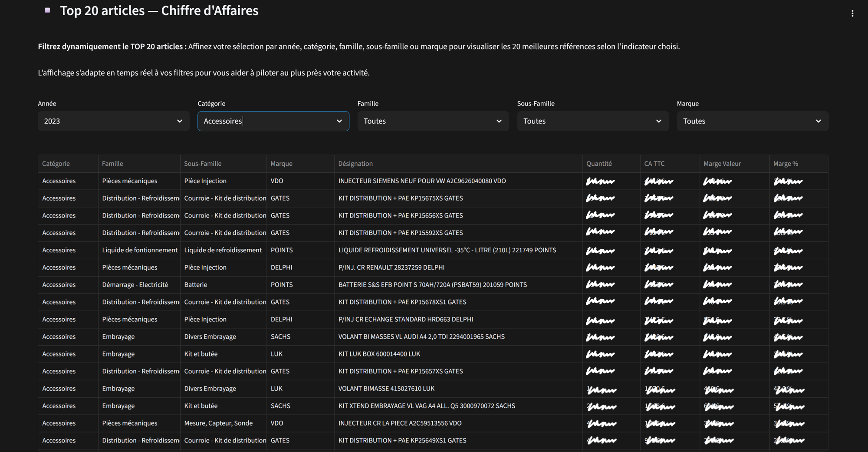Click the LIQUIDE REFROIDISSEMENT UNIVERSEL designation cell

447,250
